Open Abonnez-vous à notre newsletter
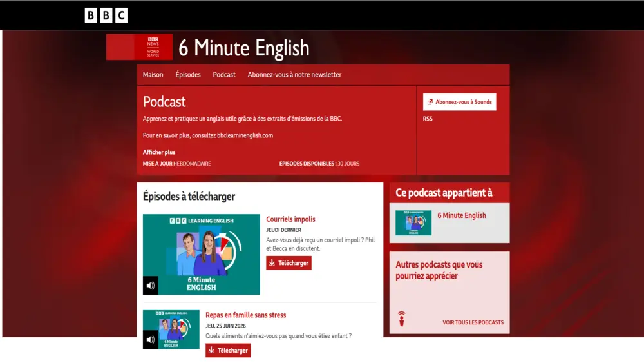Image resolution: width=644 pixels, height=363 pixels. pos(294,75)
